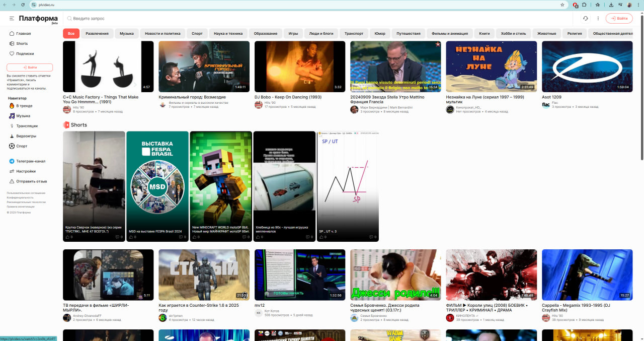Open the site's three-dot options menu

[598, 19]
